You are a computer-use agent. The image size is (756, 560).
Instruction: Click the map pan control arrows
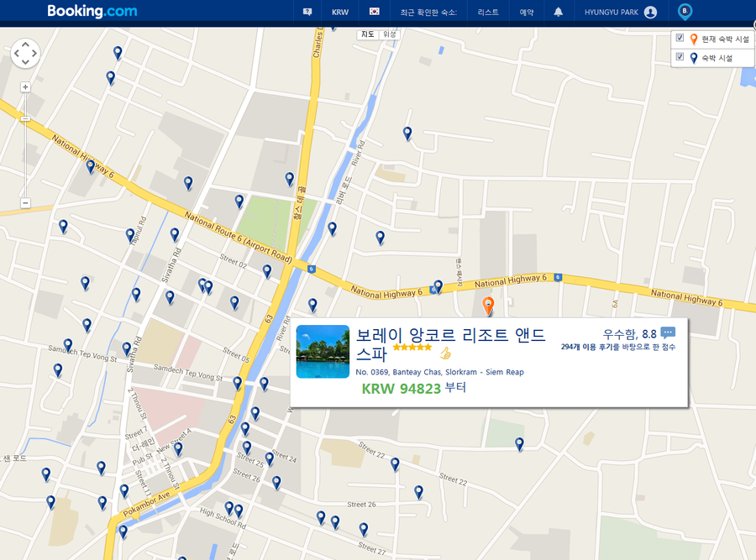(x=25, y=53)
